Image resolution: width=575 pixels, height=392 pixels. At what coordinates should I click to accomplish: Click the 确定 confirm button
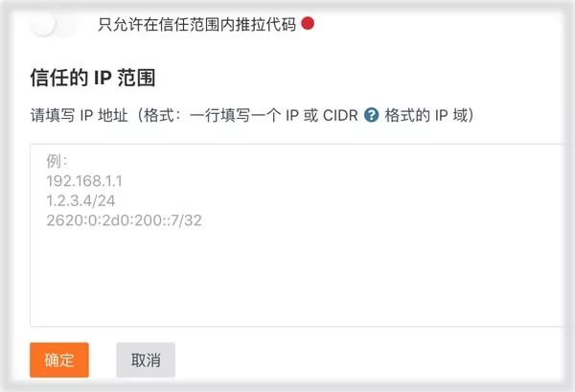59,359
